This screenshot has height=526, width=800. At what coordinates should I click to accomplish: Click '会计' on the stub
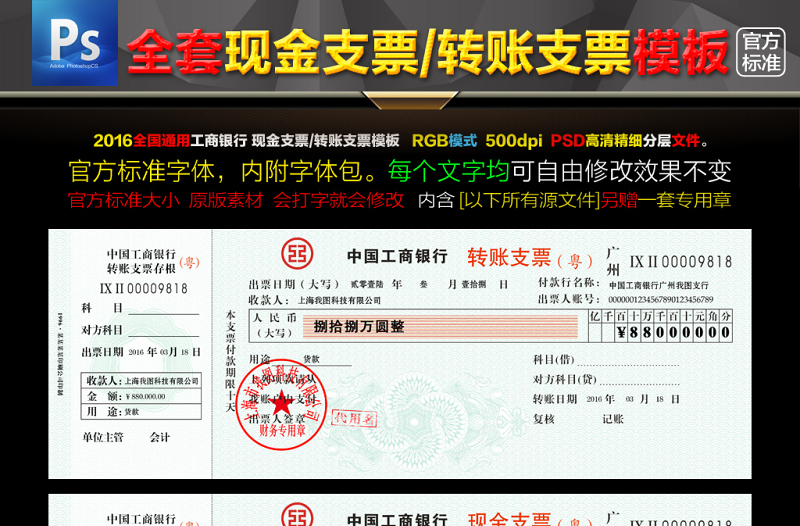tap(160, 437)
